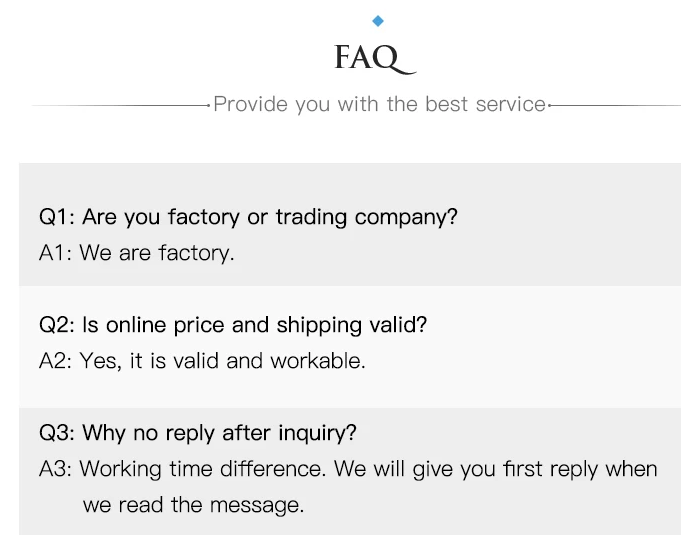Viewport: 681px width, 535px height.
Task: Select question Q3 'Why no reply after inquiry?'
Action: click(x=198, y=433)
